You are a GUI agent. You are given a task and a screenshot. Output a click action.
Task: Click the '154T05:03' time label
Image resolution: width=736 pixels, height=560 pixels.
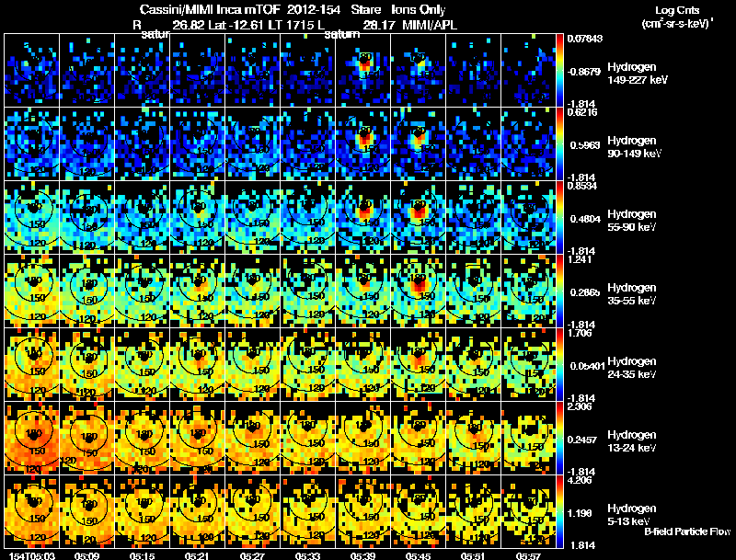pyautogui.click(x=32, y=555)
